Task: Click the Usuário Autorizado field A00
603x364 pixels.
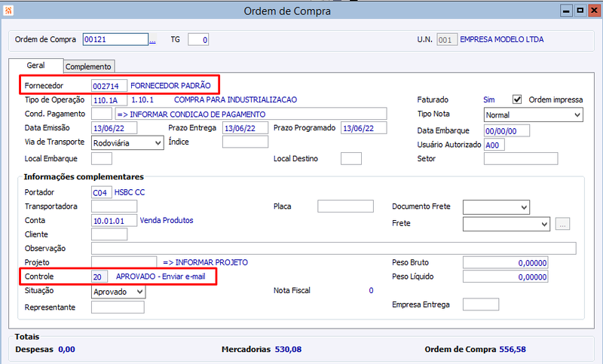Action: coord(494,145)
